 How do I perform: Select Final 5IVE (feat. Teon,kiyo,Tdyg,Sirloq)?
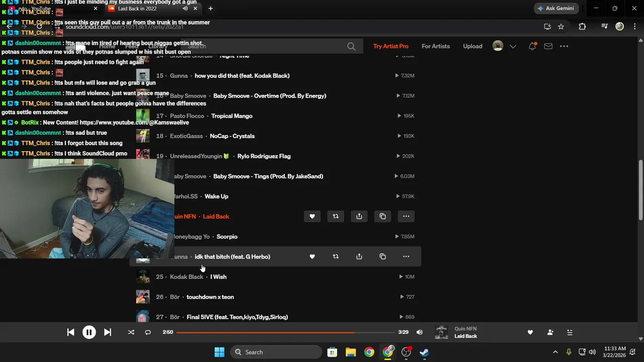(237, 317)
